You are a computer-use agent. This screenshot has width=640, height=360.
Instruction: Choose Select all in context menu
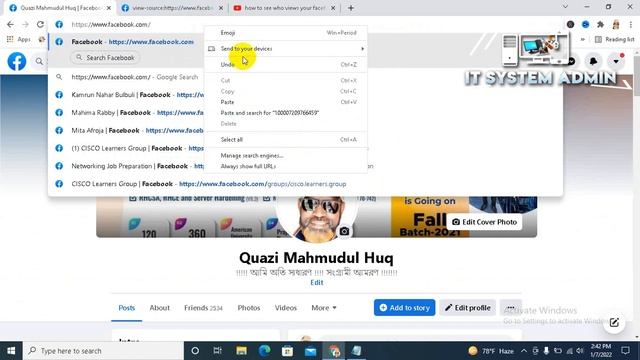tap(286, 140)
